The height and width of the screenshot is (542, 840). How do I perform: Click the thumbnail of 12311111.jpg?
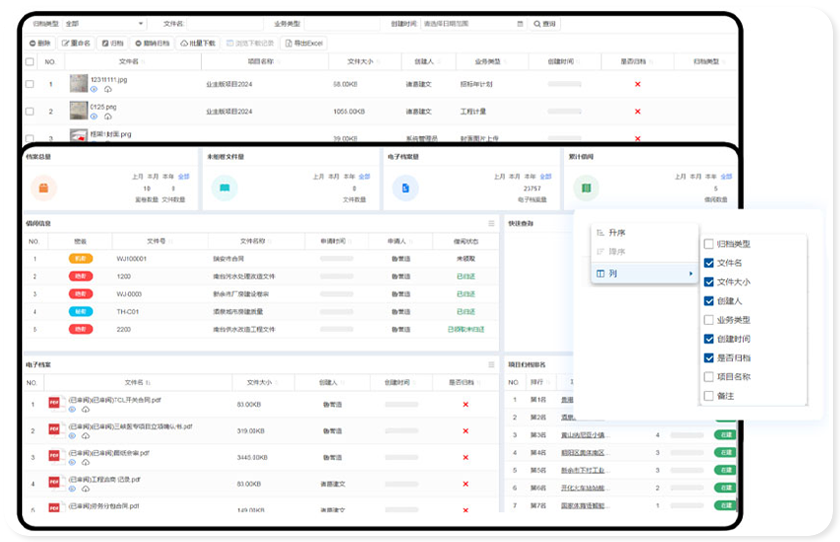pos(78,84)
